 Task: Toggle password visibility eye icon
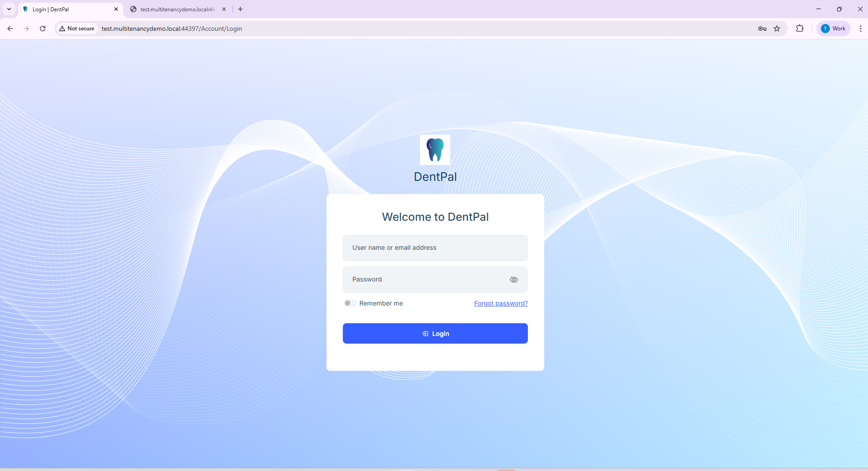514,280
